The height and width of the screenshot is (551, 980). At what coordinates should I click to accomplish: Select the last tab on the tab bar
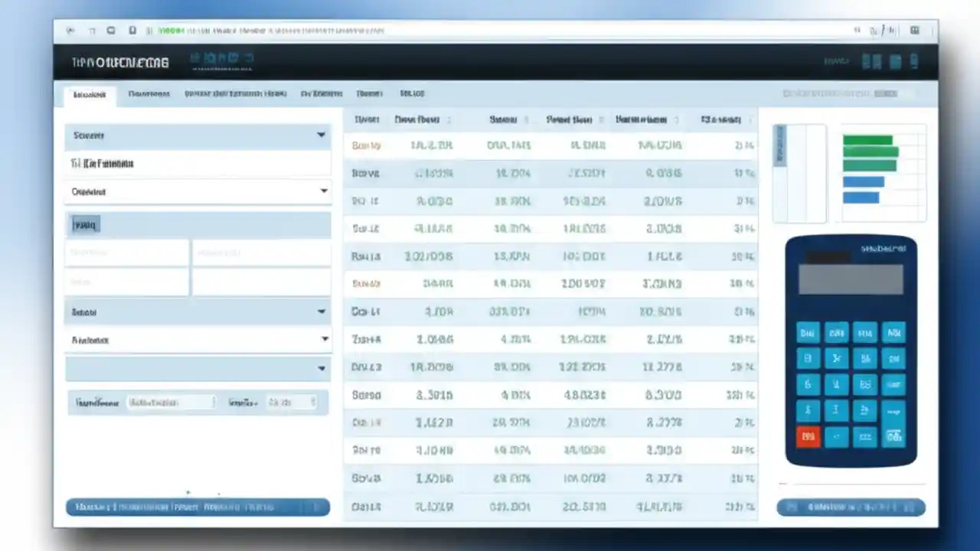(x=412, y=93)
